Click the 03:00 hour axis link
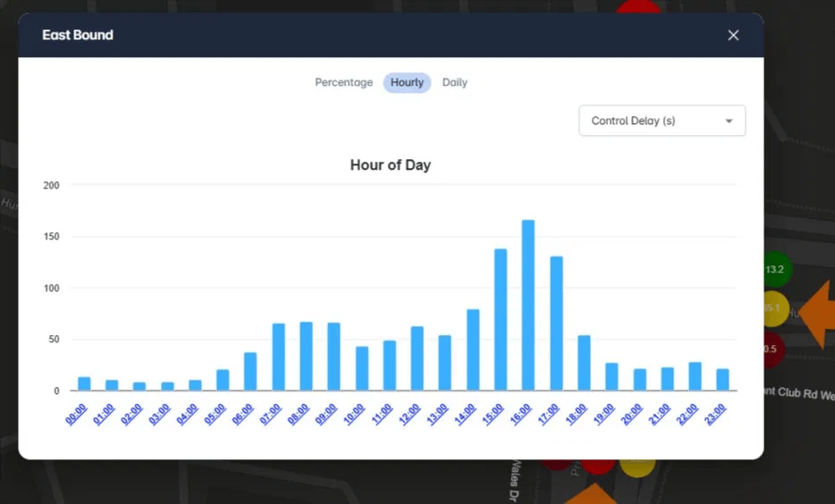Image resolution: width=835 pixels, height=504 pixels. coord(159,414)
